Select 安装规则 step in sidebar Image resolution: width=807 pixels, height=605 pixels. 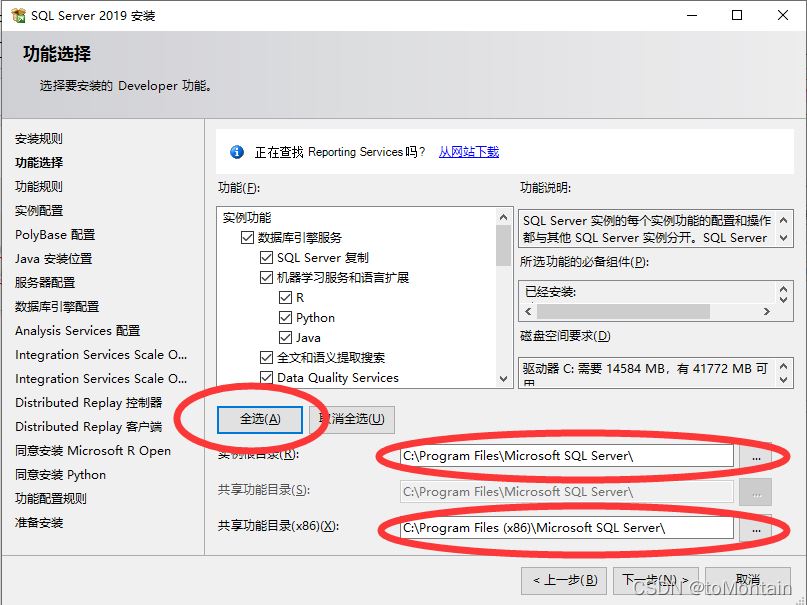(39, 139)
